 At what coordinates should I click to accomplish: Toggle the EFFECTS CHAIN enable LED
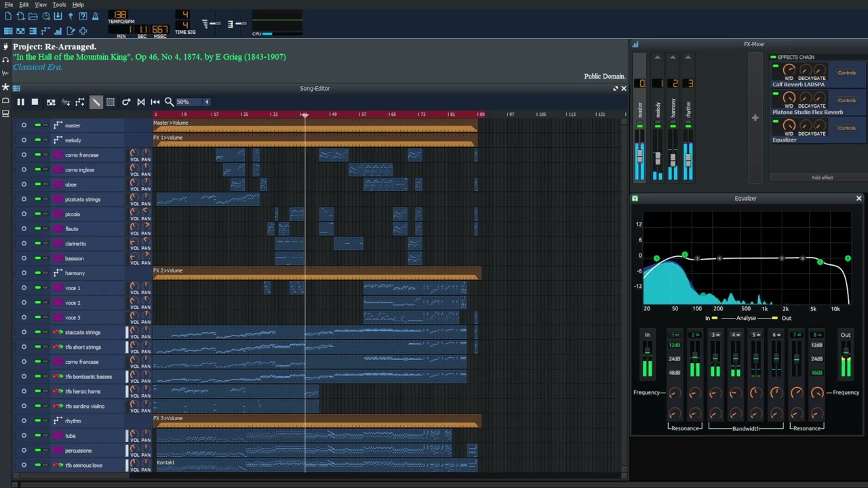click(x=774, y=57)
